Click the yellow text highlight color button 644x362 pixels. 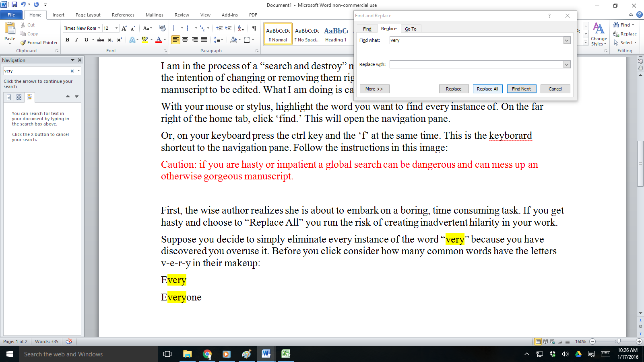point(144,40)
